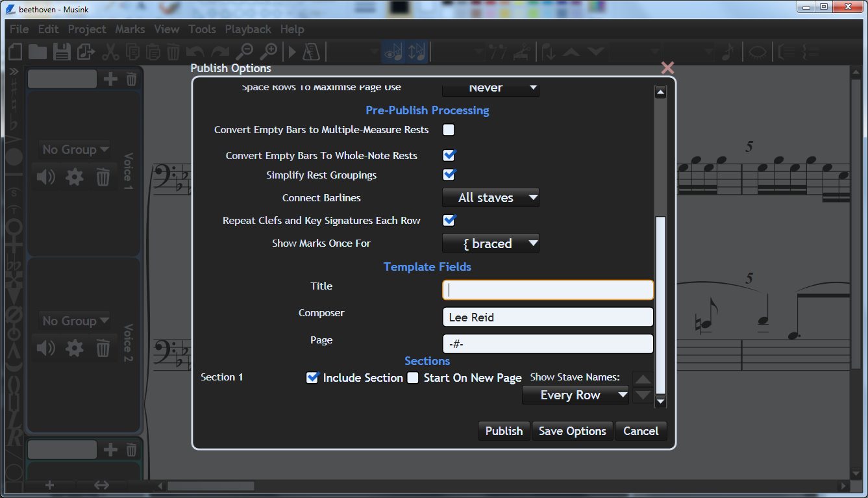Image resolution: width=868 pixels, height=498 pixels.
Task: Uncheck Simplify Rest Groupings
Action: (x=449, y=175)
